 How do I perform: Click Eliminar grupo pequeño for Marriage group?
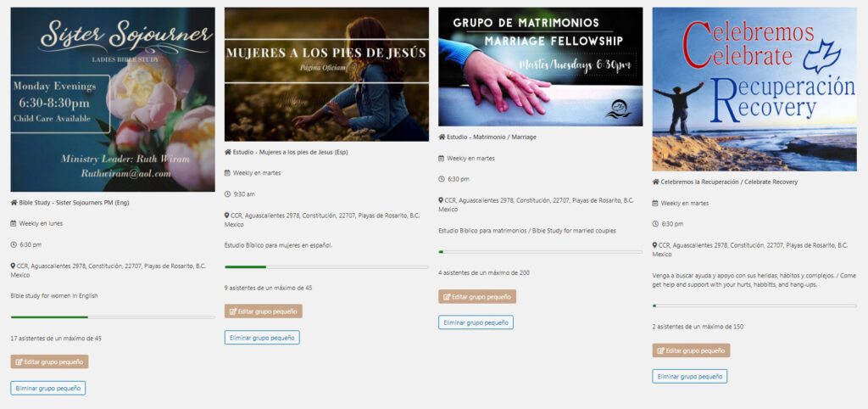(476, 322)
